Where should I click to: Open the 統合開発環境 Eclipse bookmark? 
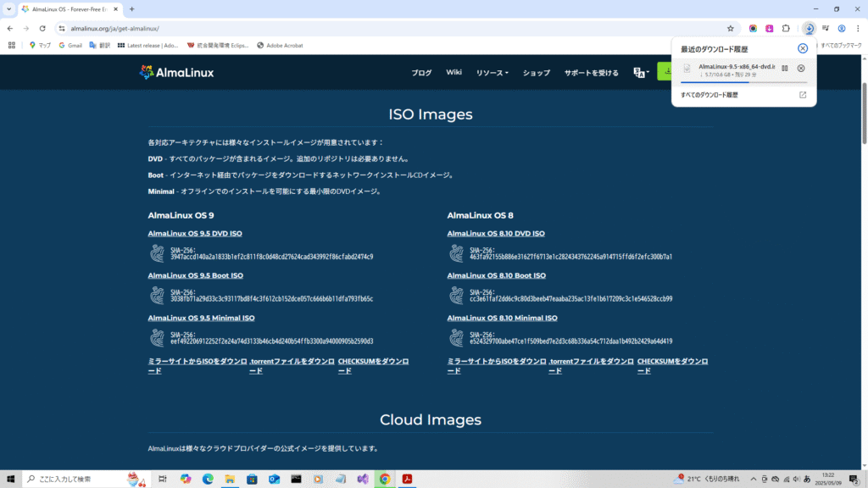coord(218,46)
